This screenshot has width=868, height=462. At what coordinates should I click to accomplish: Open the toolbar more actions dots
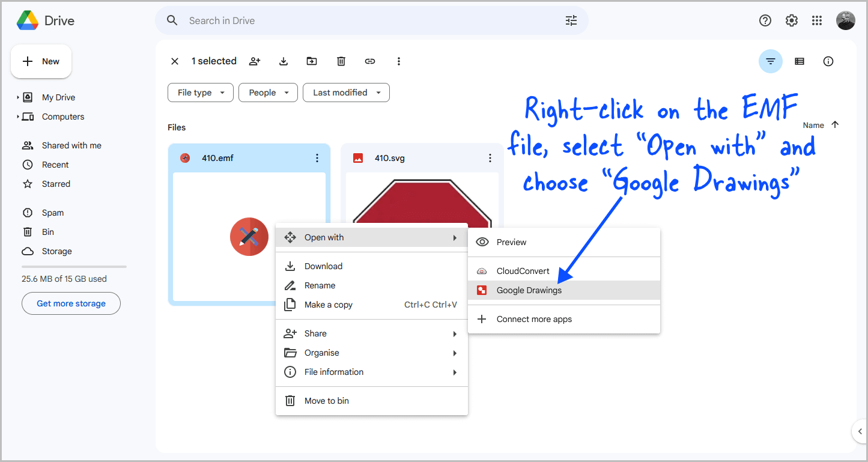(398, 61)
